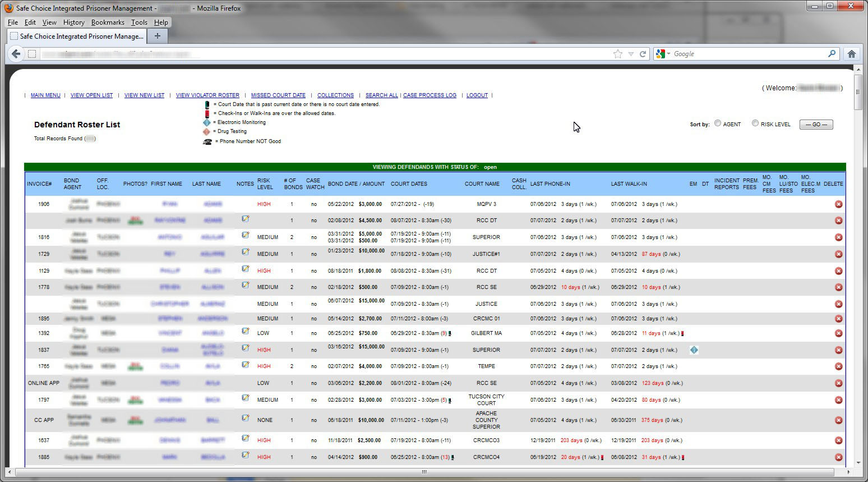Delete the invoice 1895 row
This screenshot has height=482, width=868.
tap(838, 319)
